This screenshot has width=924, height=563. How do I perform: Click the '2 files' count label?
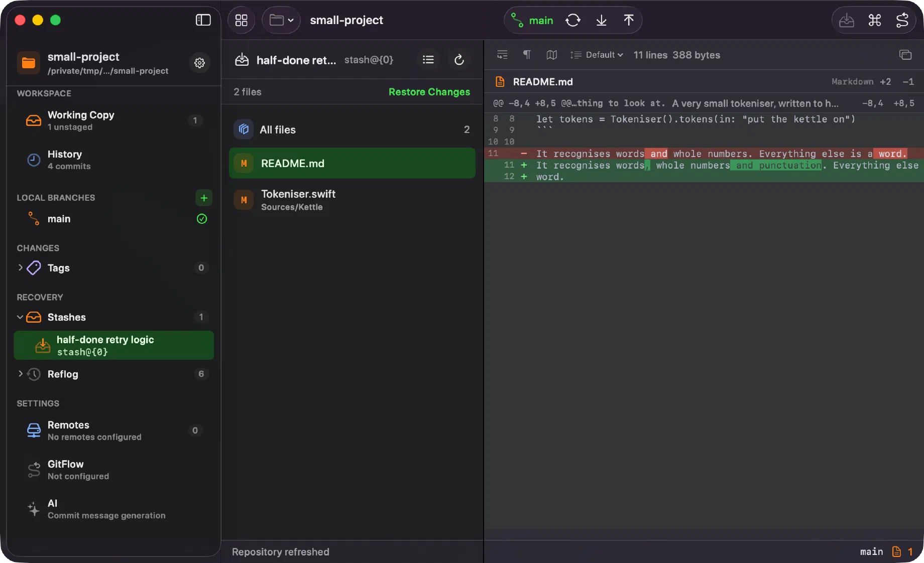(248, 92)
